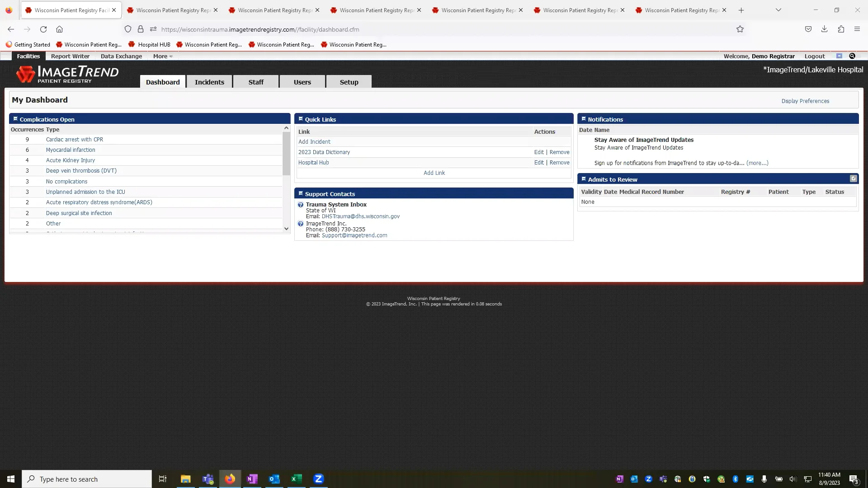868x488 pixels.
Task: Click Add Link in Quick Links
Action: (434, 173)
